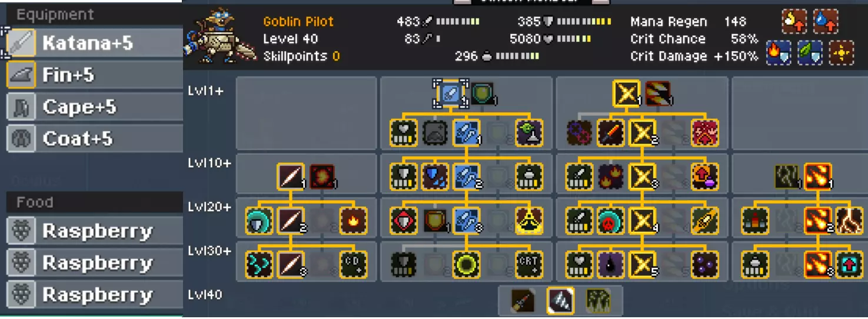Select the Katana+5 weapon slot
868x319 pixels.
point(94,43)
